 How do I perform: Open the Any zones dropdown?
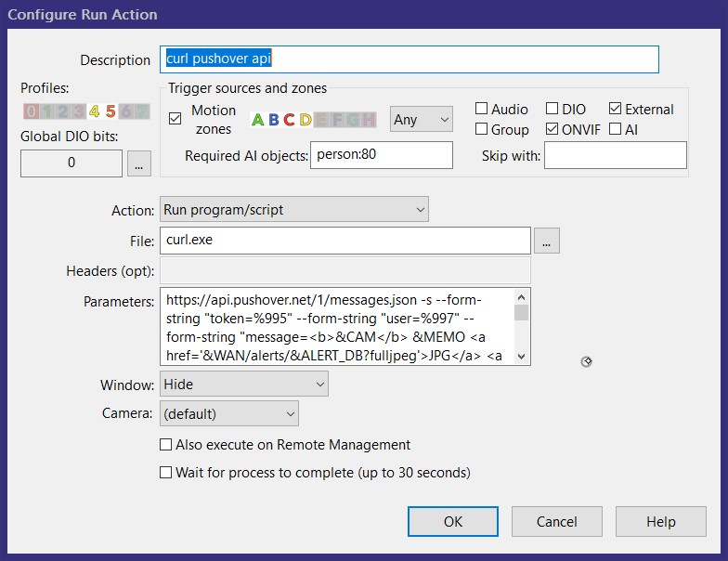[x=421, y=120]
